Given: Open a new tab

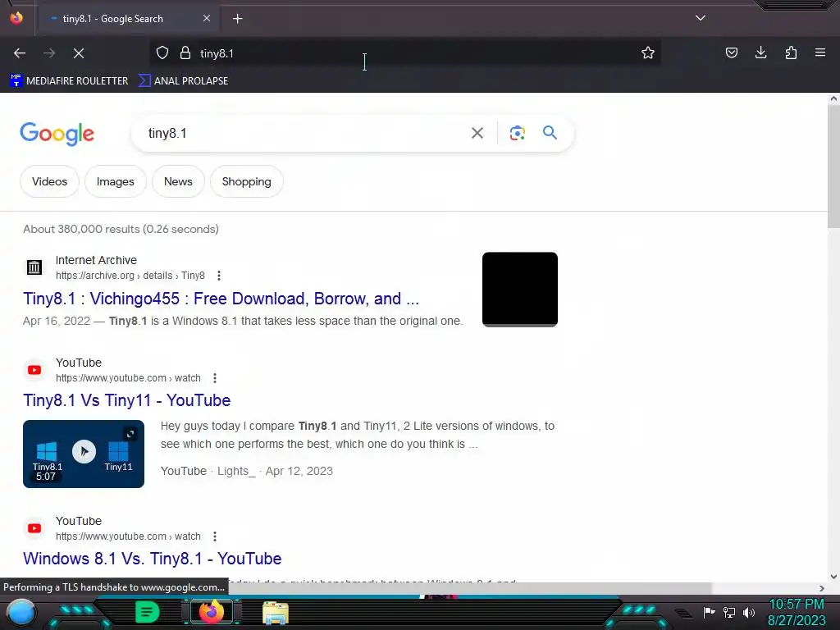Looking at the screenshot, I should click(237, 19).
